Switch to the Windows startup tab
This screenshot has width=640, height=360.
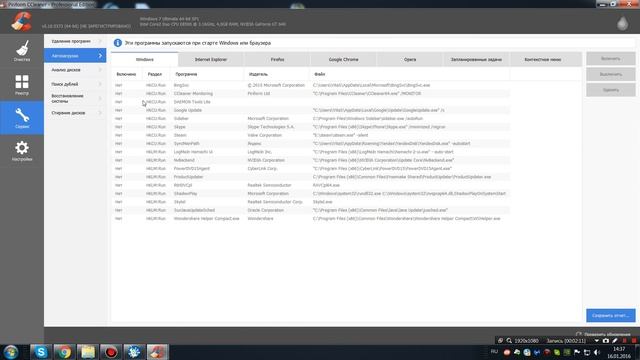pyautogui.click(x=144, y=59)
